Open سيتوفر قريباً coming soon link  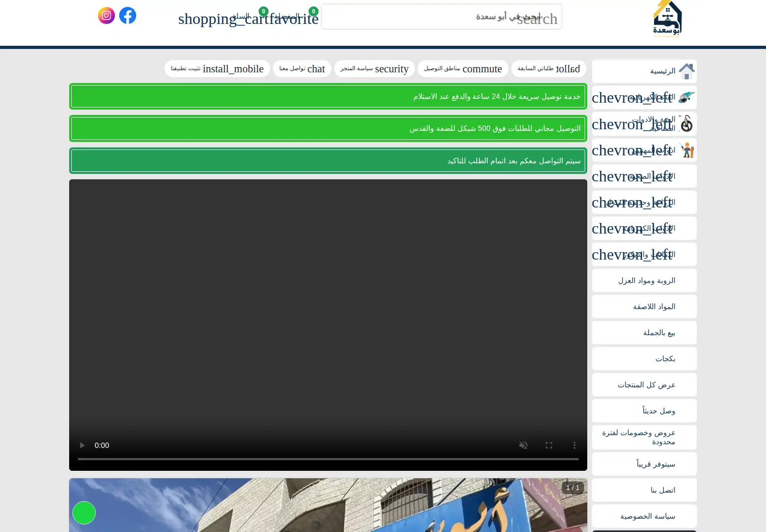pyautogui.click(x=644, y=464)
